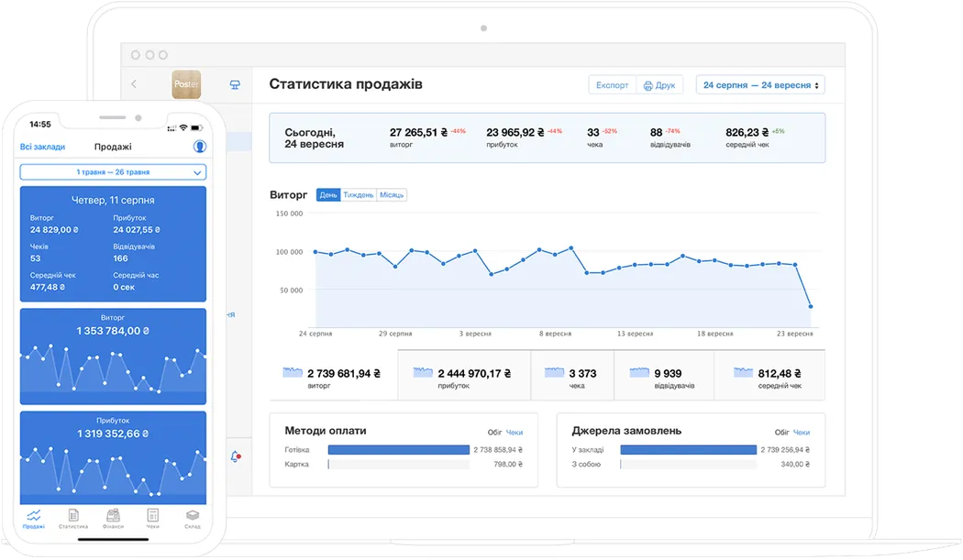Open the cash register terminal icon
This screenshot has width=963, height=560.
pyautogui.click(x=235, y=85)
